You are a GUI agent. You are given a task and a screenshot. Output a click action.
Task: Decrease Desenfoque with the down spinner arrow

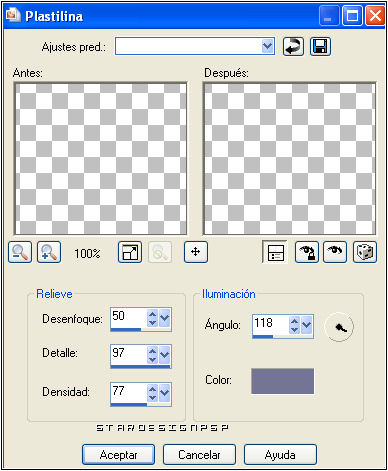pyautogui.click(x=152, y=323)
